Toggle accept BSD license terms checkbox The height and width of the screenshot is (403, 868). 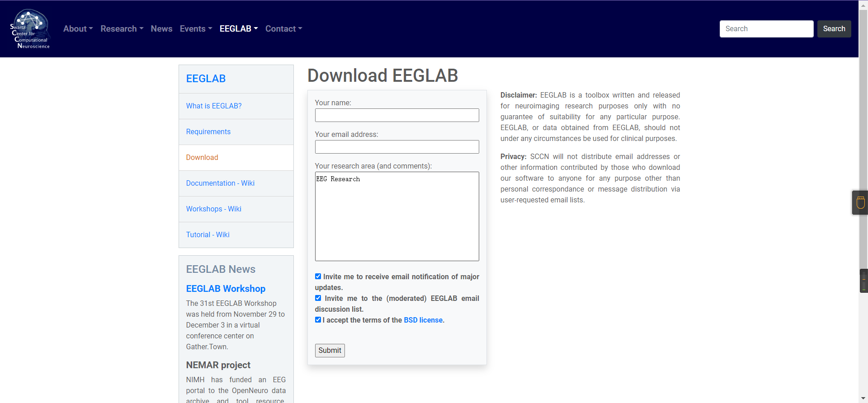(x=318, y=320)
